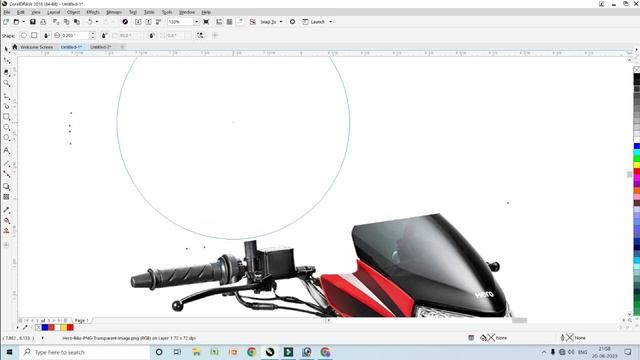Screen dimensions: 640x360
Task: Open the Window menu
Action: pyautogui.click(x=187, y=12)
